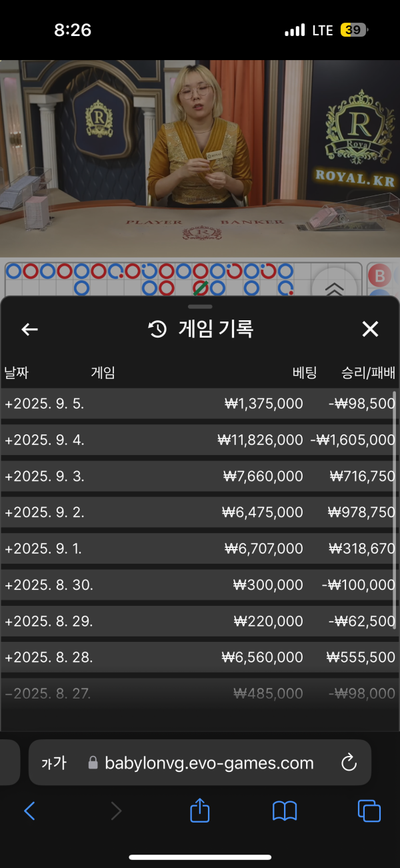Expand the 2025. 9. 4. record
The image size is (400, 868).
pos(8,440)
